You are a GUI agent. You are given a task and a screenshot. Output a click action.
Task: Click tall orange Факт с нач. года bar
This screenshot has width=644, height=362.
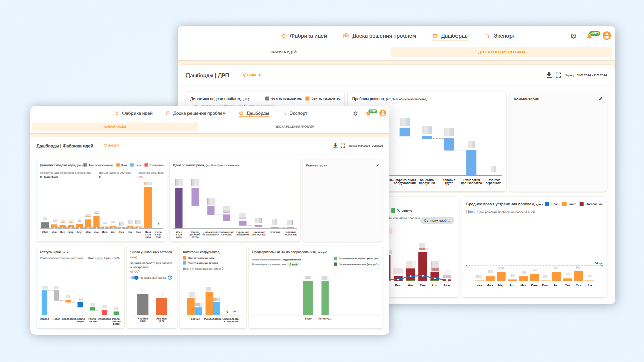(148, 207)
